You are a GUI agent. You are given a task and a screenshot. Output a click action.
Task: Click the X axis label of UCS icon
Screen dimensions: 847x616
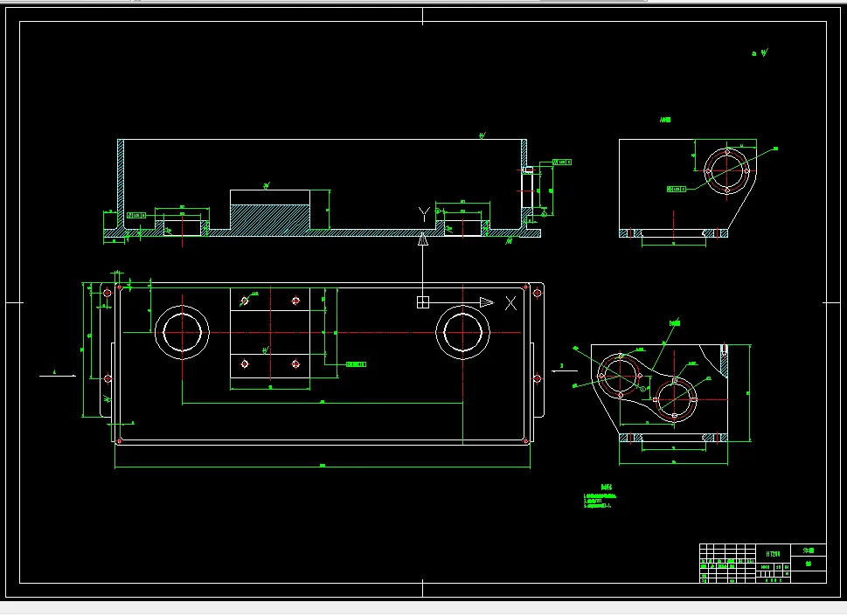coord(510,303)
